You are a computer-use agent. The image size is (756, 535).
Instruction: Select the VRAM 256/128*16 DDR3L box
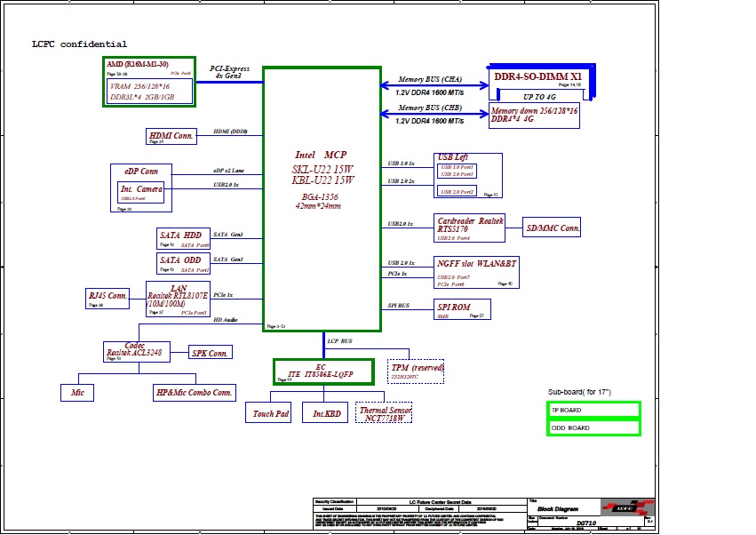click(x=149, y=92)
